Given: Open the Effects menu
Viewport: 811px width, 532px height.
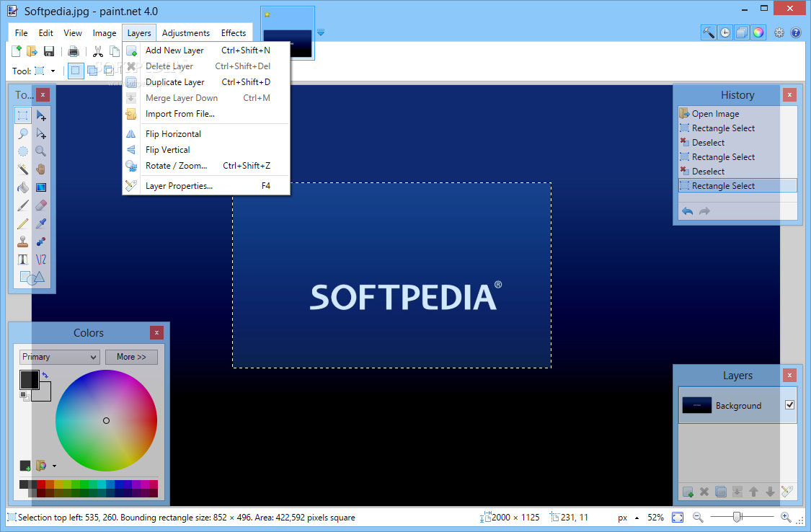Looking at the screenshot, I should (234, 32).
